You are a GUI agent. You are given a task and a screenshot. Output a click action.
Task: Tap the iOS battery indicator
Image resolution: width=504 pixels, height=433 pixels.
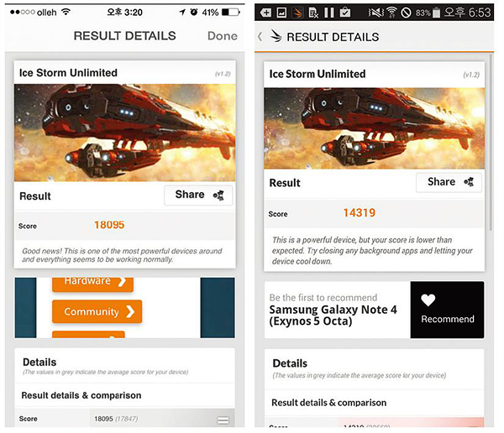(x=231, y=13)
